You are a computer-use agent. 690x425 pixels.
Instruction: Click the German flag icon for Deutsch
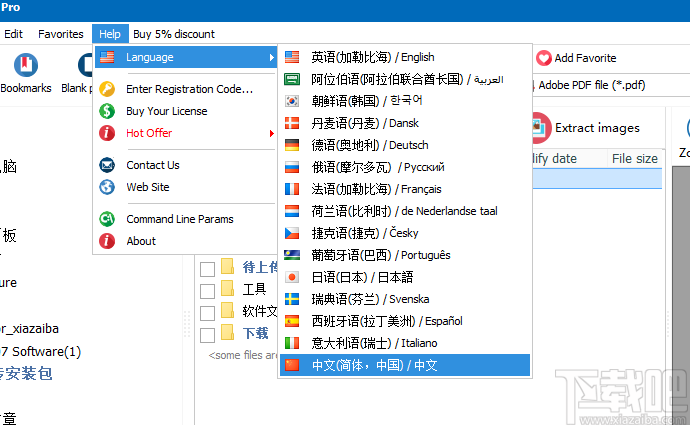point(292,145)
